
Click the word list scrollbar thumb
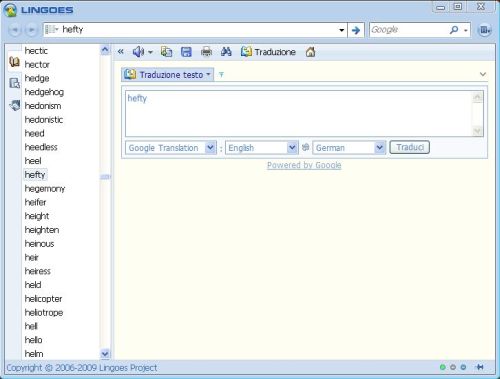(x=105, y=177)
